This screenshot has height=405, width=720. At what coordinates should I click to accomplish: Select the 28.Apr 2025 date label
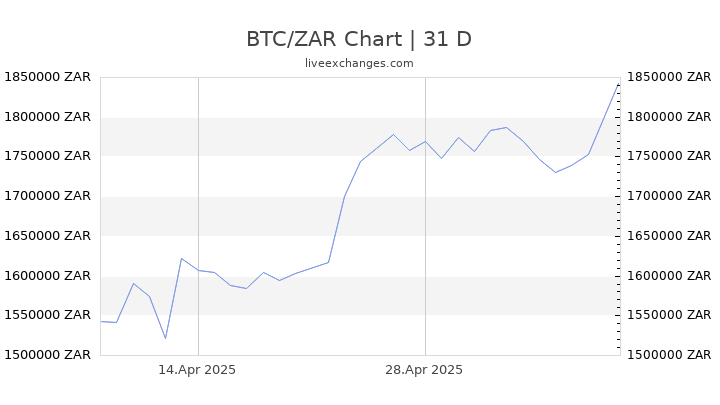[424, 370]
